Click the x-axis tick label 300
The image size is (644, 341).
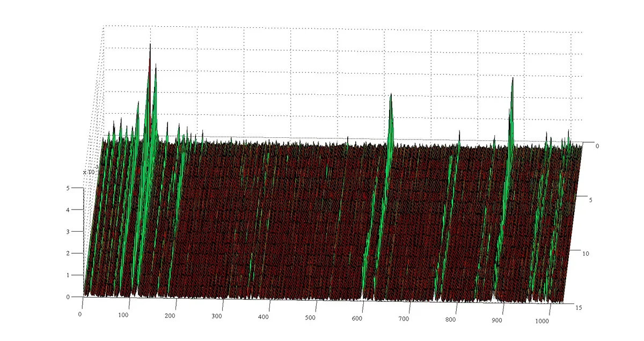click(x=217, y=316)
